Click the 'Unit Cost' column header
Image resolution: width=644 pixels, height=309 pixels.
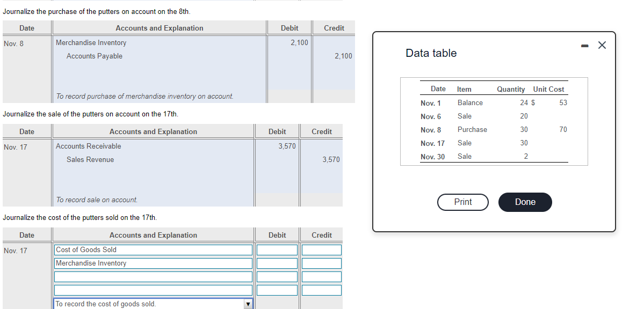(549, 89)
